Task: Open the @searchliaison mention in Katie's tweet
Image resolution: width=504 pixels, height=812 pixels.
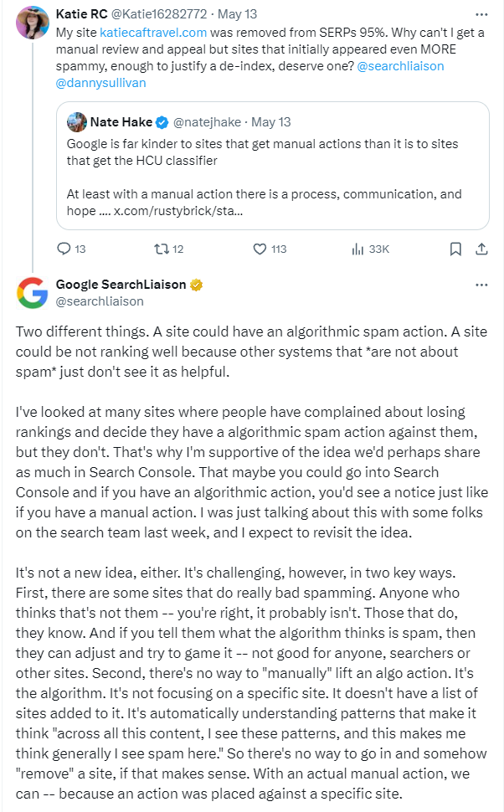Action: (x=400, y=66)
